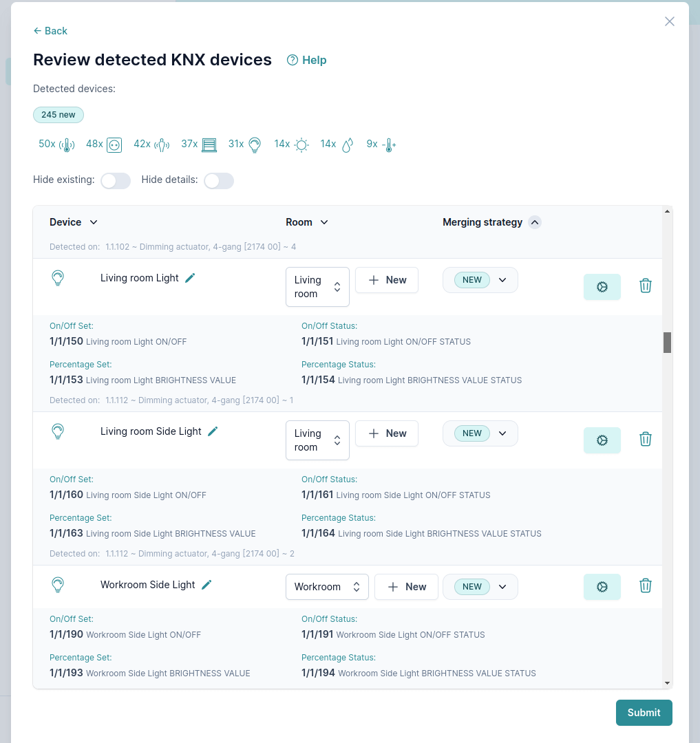Viewport: 700px width, 743px height.
Task: Delete the Living room Light device
Action: 645,286
